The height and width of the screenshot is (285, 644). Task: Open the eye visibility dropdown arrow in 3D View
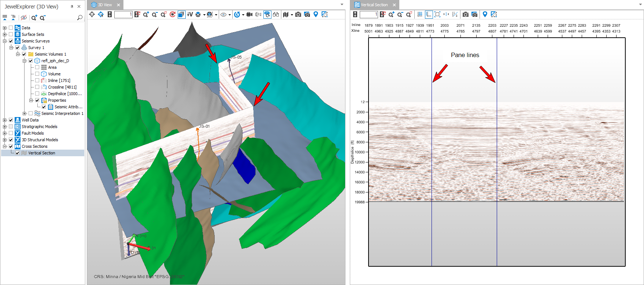point(230,15)
